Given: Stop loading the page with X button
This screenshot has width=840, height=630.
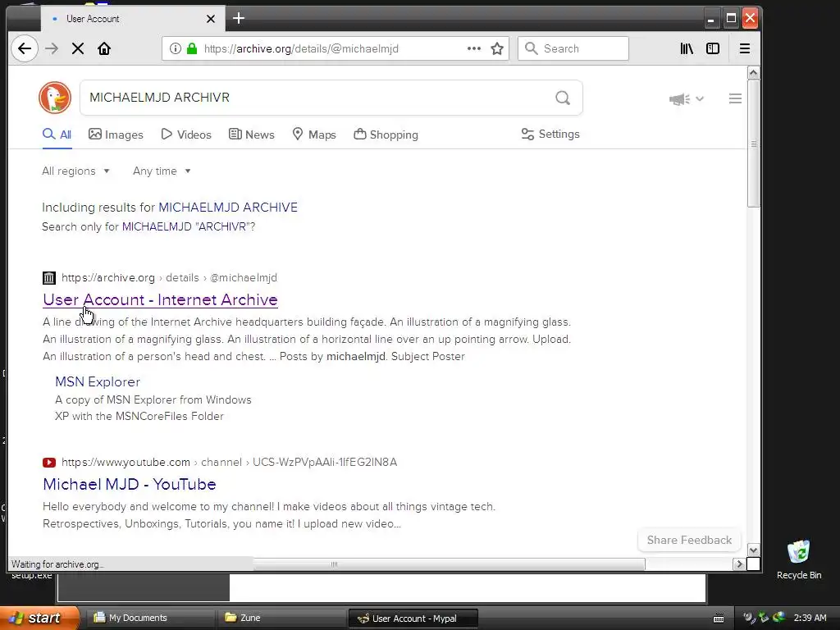Looking at the screenshot, I should 78,48.
